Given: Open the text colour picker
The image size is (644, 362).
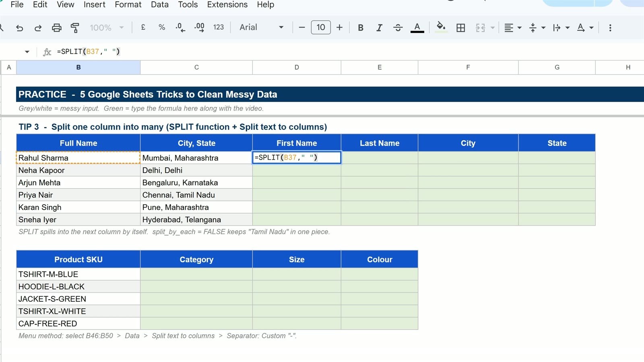Looking at the screenshot, I should click(x=417, y=28).
